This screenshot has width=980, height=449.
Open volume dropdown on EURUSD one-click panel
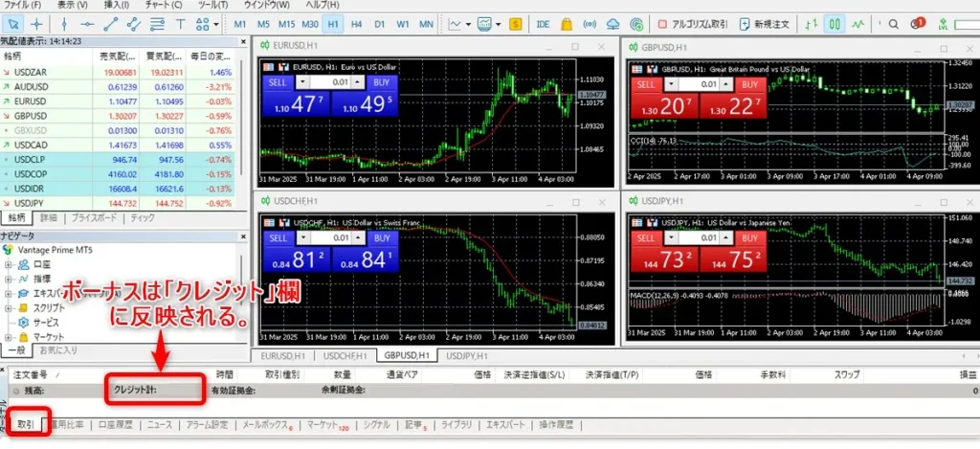pyautogui.click(x=301, y=82)
